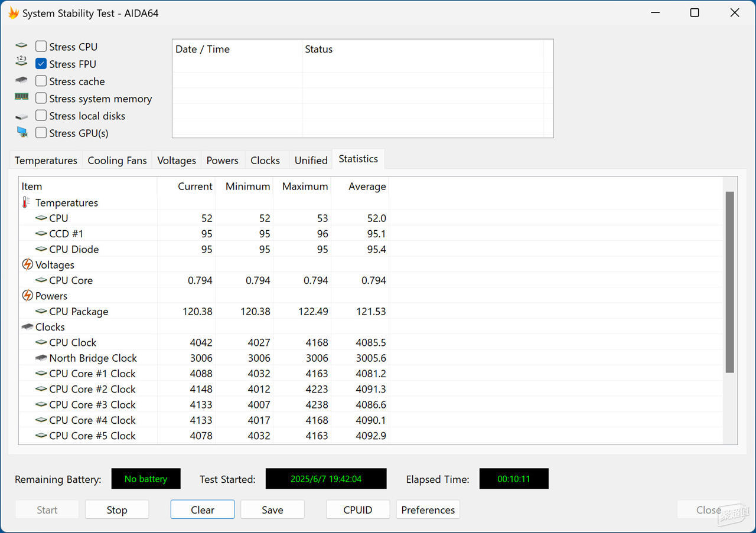Click the statistics list vertical scrollbar thumb
The width and height of the screenshot is (756, 533).
click(730, 282)
